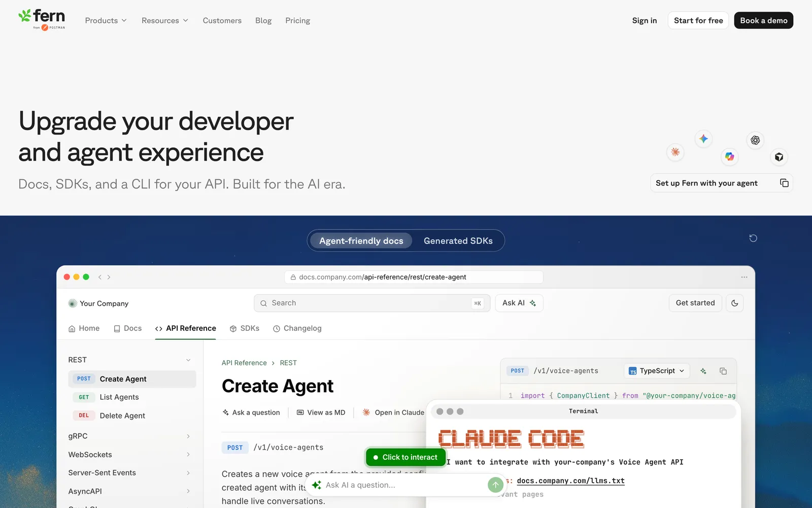Click the replay demo circular arrow icon
This screenshot has height=508, width=812.
pos(753,238)
